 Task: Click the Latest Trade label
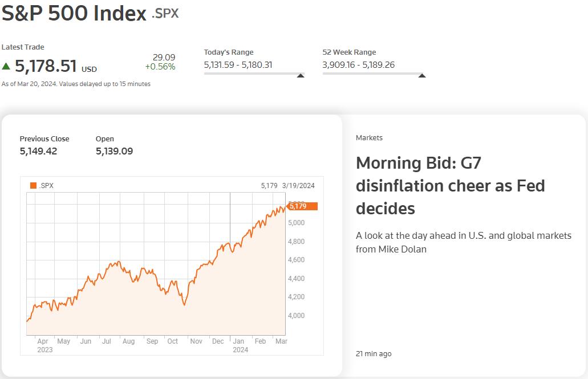[23, 47]
